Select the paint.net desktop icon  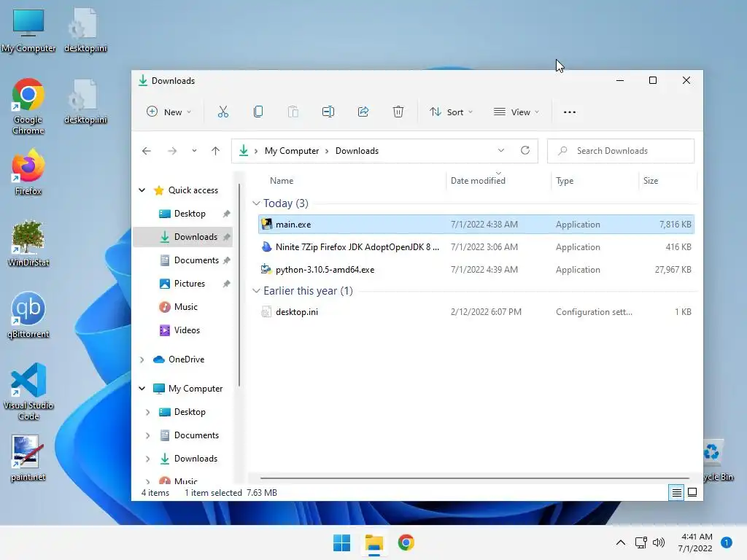28,458
